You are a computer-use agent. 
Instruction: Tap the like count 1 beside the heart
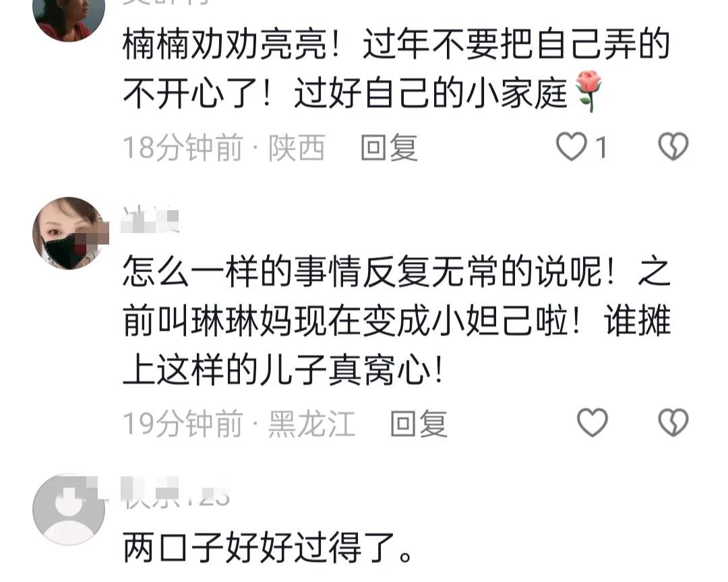tap(601, 148)
